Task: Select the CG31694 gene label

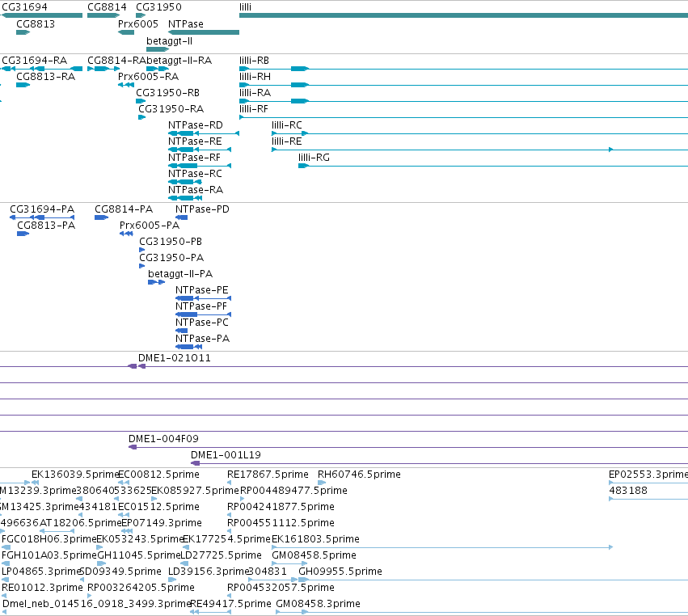Action: click(x=24, y=7)
